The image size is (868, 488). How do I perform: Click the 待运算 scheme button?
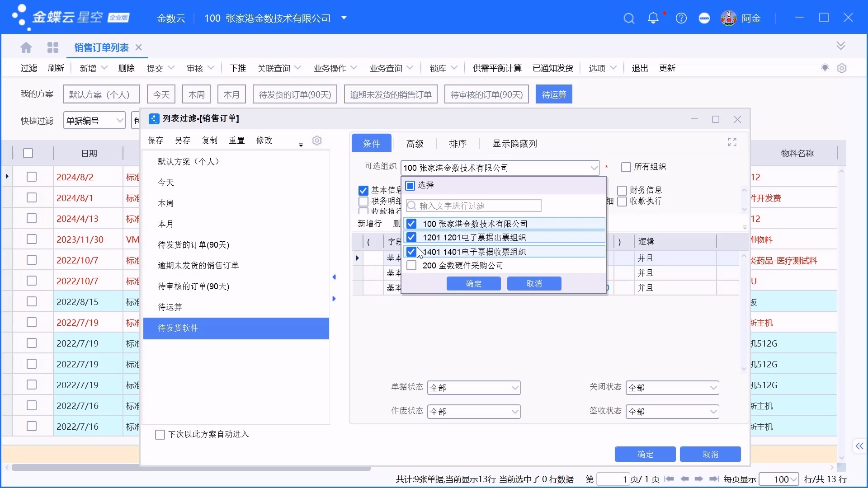[x=554, y=94]
